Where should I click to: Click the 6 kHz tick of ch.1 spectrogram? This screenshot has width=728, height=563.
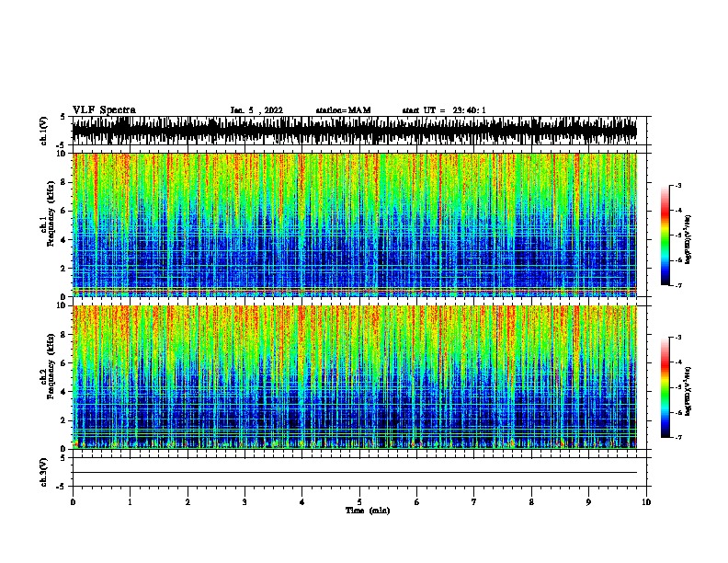65,211
